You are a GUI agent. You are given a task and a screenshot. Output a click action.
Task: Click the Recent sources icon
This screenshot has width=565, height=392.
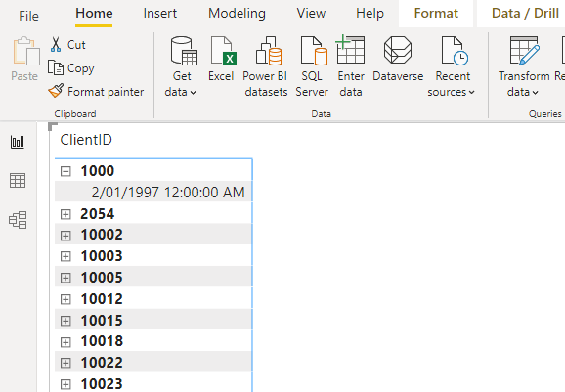pyautogui.click(x=455, y=51)
